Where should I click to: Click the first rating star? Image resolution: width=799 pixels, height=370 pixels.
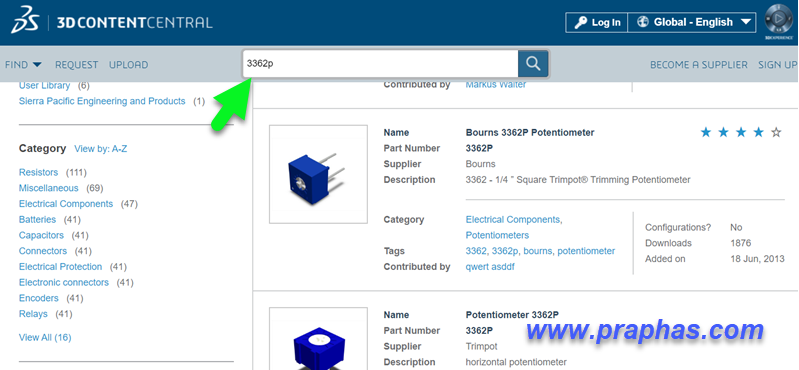706,133
